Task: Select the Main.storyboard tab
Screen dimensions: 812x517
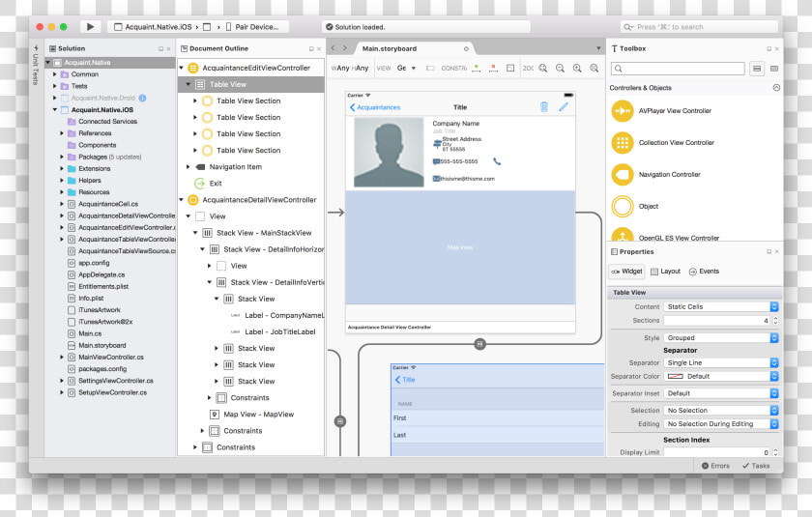Action: pos(390,48)
